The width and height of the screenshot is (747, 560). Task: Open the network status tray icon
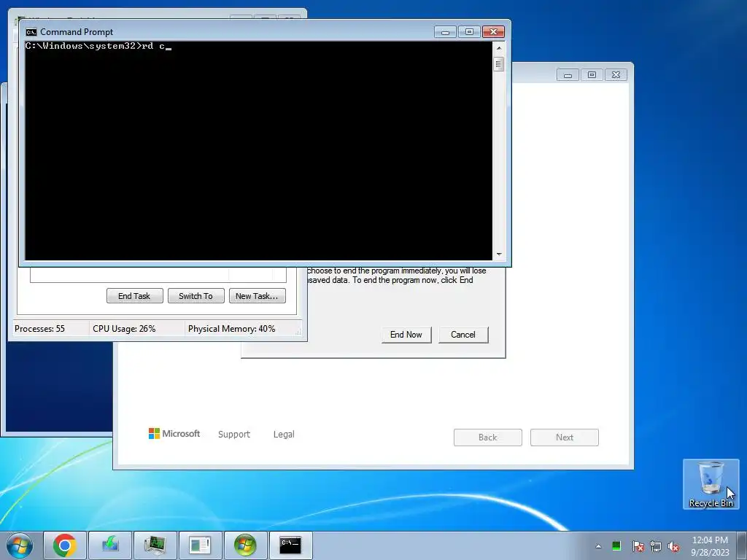point(656,546)
